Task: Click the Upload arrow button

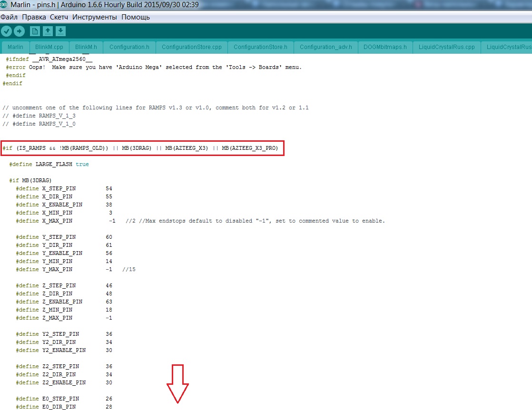Action: pos(20,31)
